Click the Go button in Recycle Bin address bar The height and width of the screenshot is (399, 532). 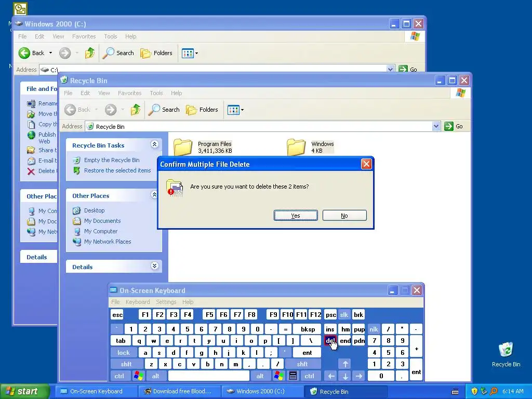click(x=454, y=126)
